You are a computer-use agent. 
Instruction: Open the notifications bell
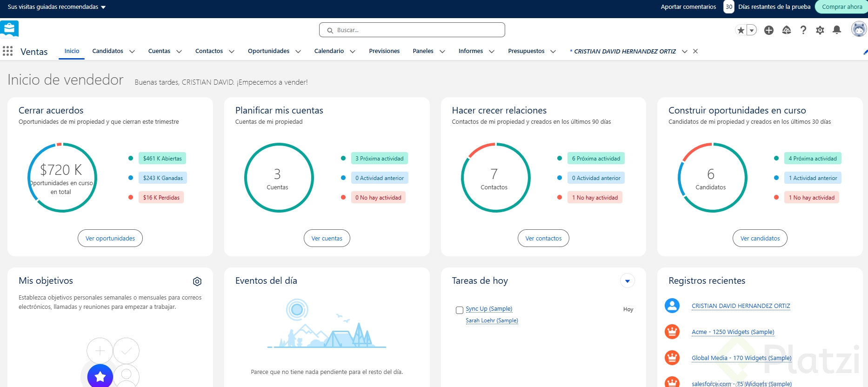[x=837, y=30]
